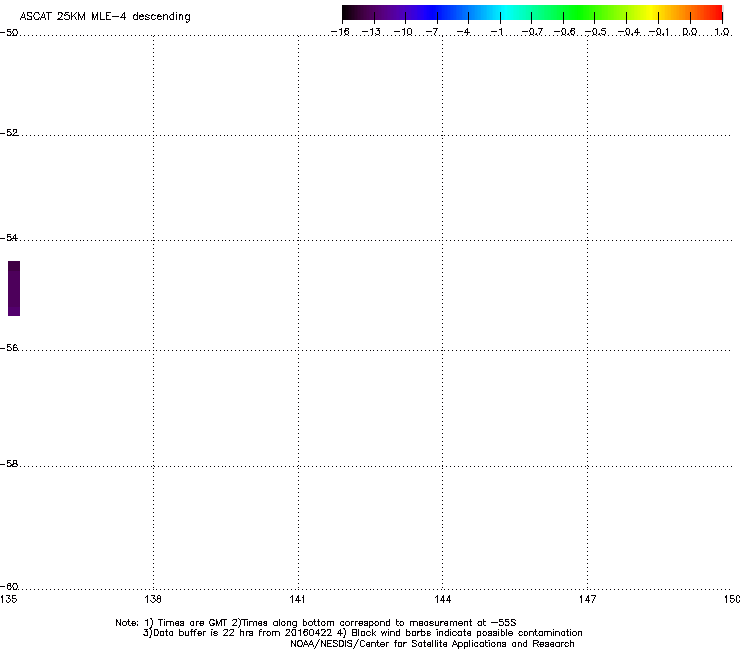Click the '-54' latitude axis label

[9, 237]
